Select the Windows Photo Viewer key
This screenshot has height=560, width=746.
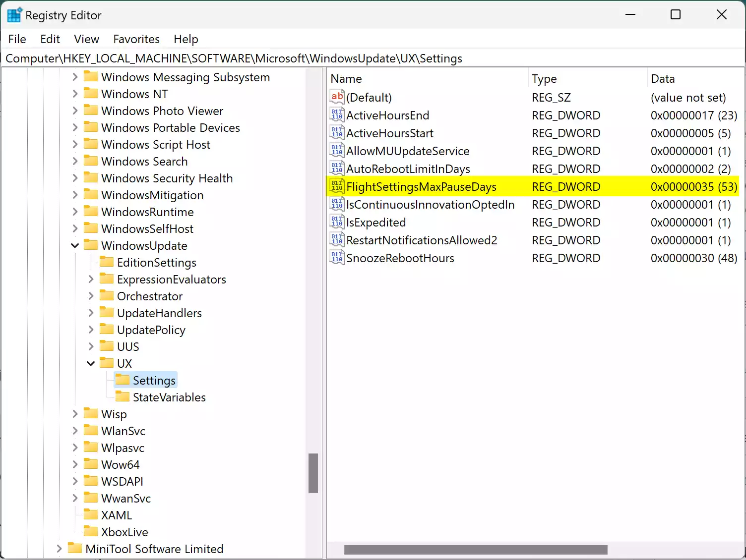pyautogui.click(x=162, y=111)
